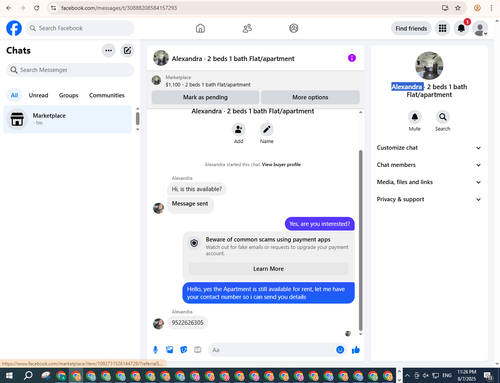The height and width of the screenshot is (383, 500).
Task: Edit chat name with pencil icon
Action: (x=267, y=129)
